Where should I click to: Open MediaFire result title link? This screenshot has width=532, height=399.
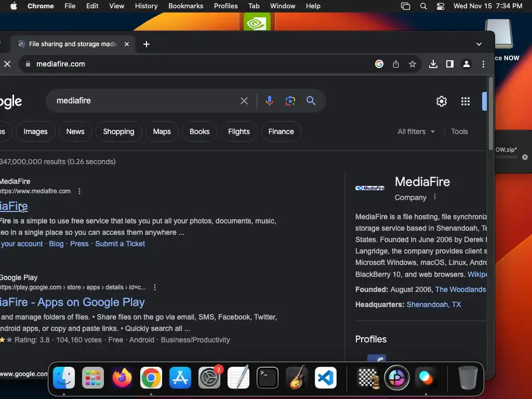tap(14, 206)
